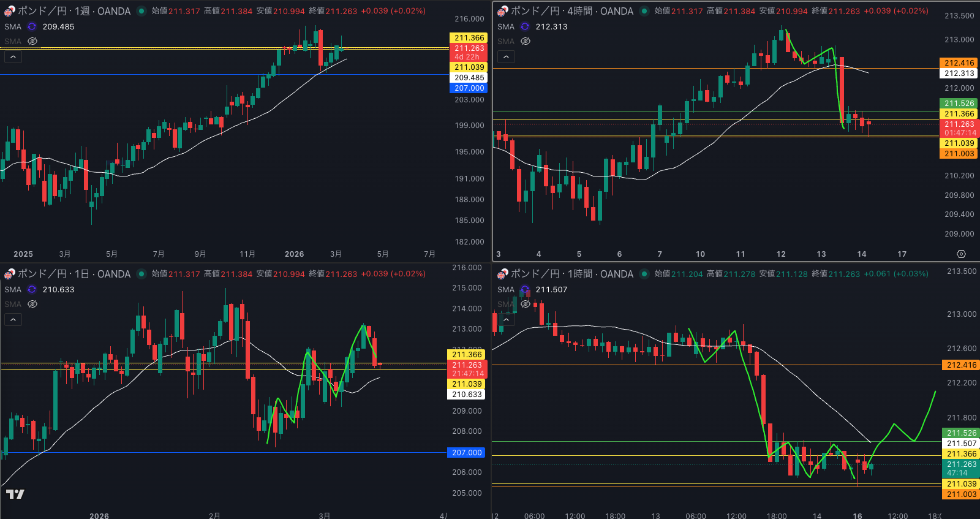
Task: Click the ポンド／円 1時間 symbol title
Action: [571, 274]
